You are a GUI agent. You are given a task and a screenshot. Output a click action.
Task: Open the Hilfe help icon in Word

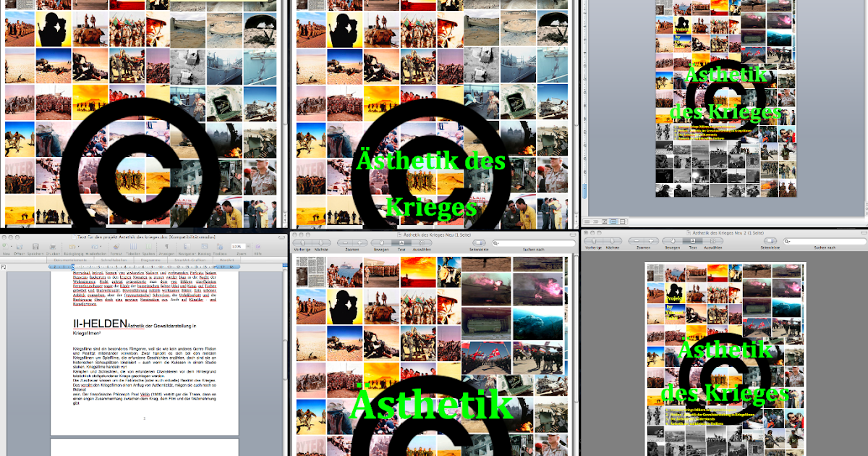point(258,247)
